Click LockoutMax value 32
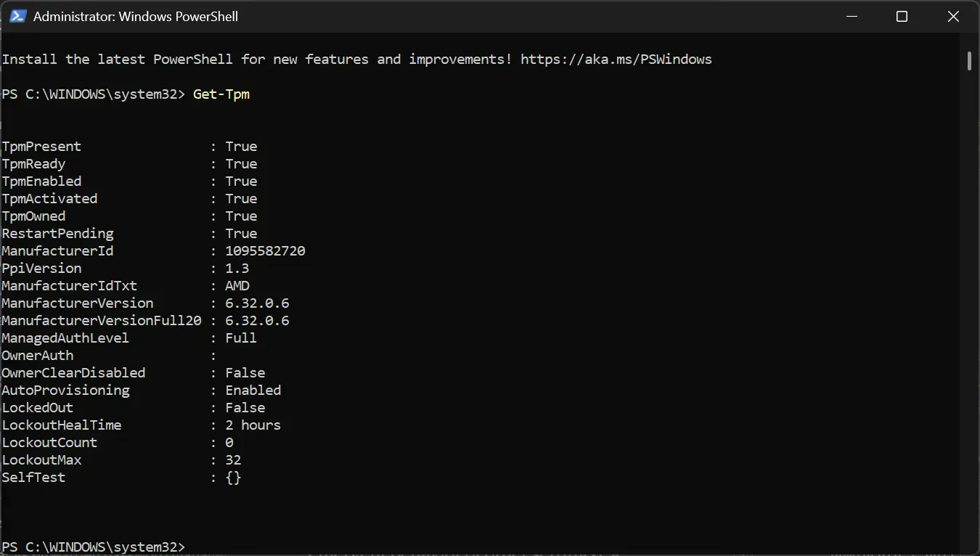Screen dimensions: 980x556 click(233, 460)
